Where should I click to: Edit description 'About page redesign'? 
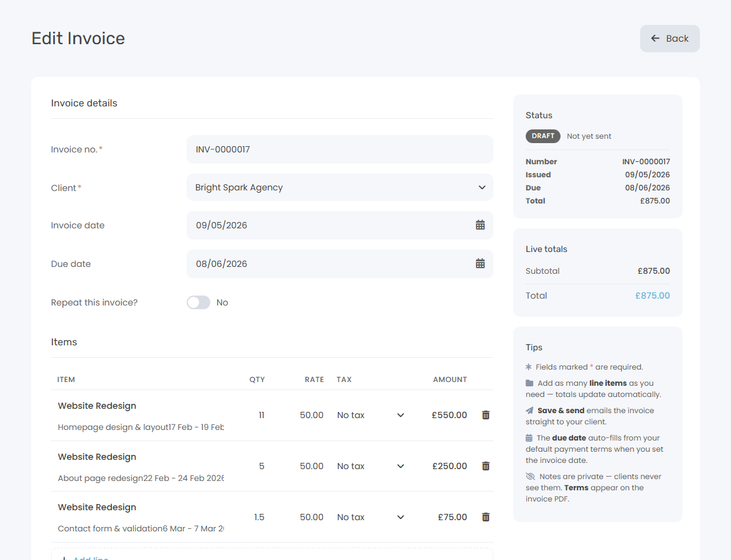coord(141,478)
